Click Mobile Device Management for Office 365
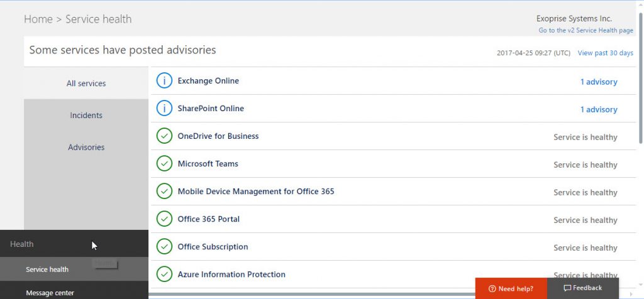The image size is (644, 299). [x=256, y=191]
